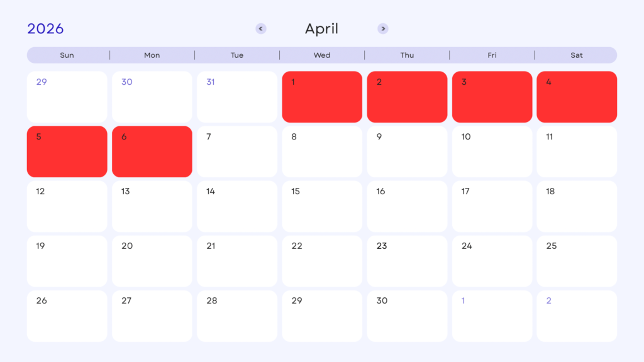Jump to May 1 trailing day cell
This screenshot has width=644, height=362.
[x=492, y=315]
